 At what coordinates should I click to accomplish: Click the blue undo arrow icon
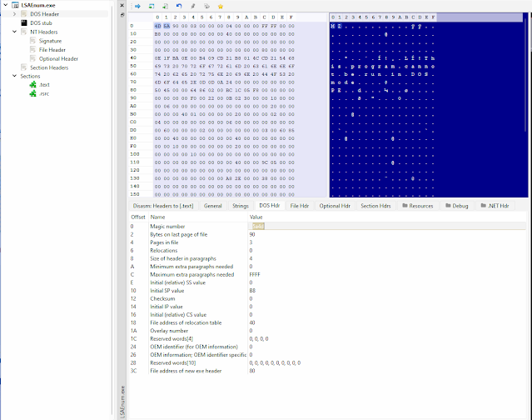(x=178, y=6)
